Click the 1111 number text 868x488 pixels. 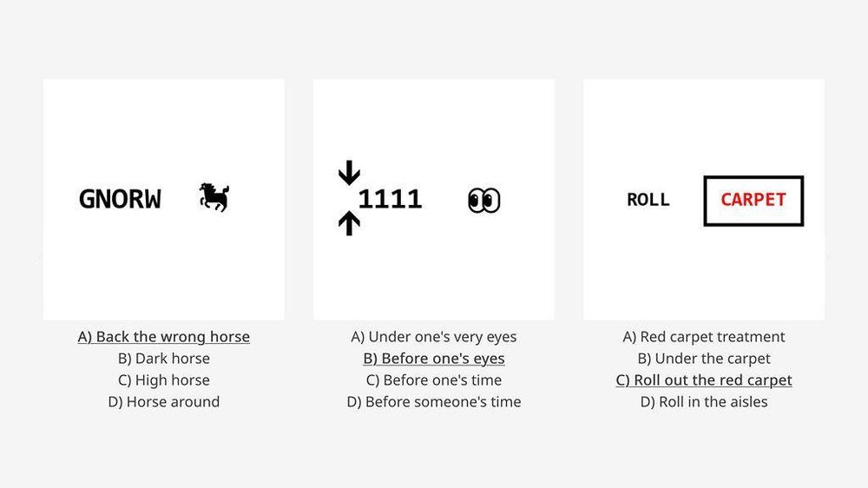pos(391,200)
